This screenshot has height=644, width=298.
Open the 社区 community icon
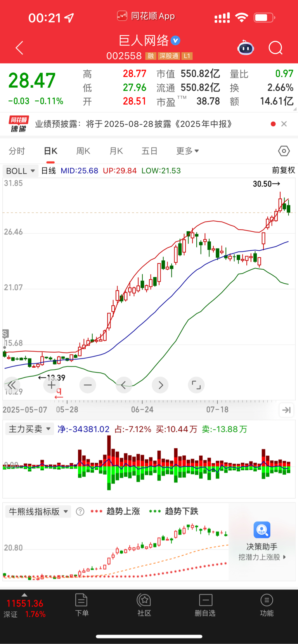tap(144, 605)
